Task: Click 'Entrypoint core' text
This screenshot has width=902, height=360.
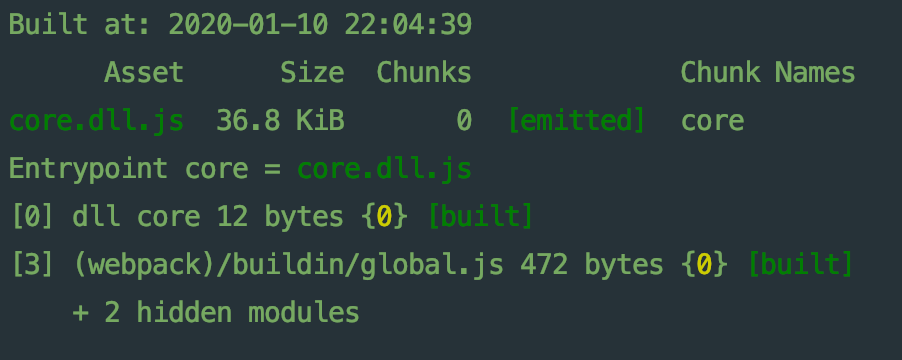Action: click(128, 170)
